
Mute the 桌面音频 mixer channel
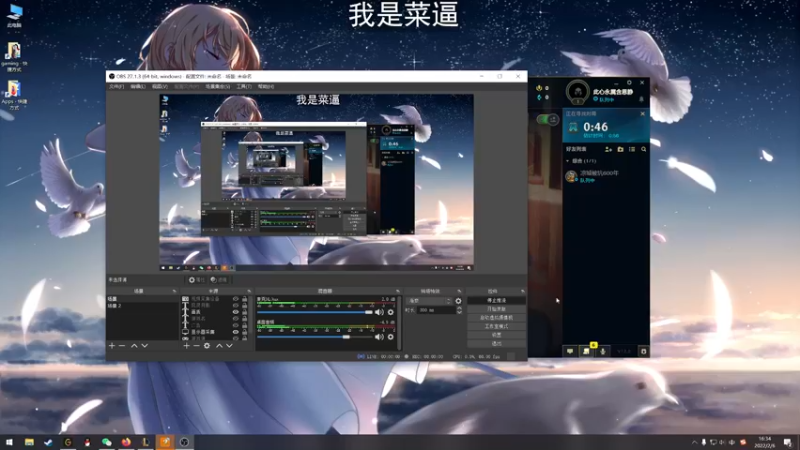tap(379, 337)
